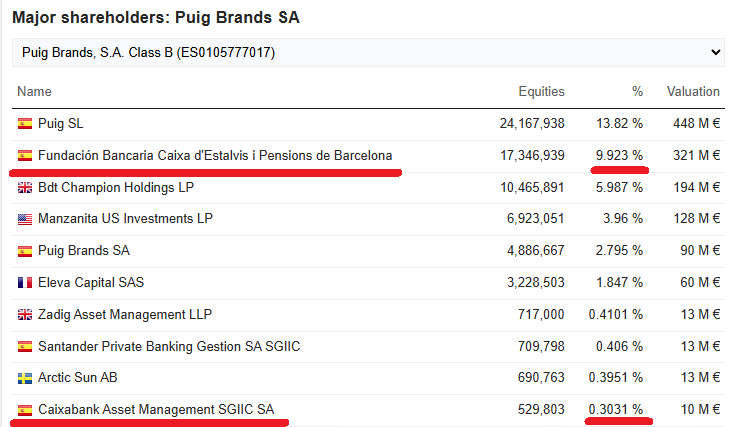Click the US flag beside Manzanita US Investments
Viewport: 734px width, 427px height.
pyautogui.click(x=25, y=219)
